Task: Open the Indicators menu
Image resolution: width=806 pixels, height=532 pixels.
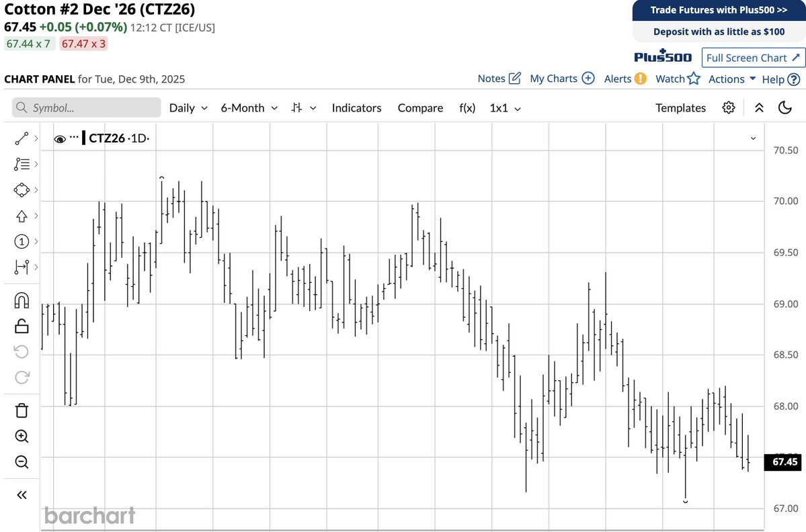Action: pyautogui.click(x=356, y=108)
